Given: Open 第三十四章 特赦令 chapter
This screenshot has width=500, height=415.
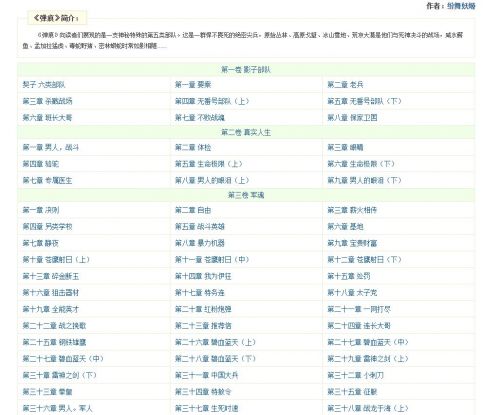Looking at the screenshot, I should tap(203, 392).
